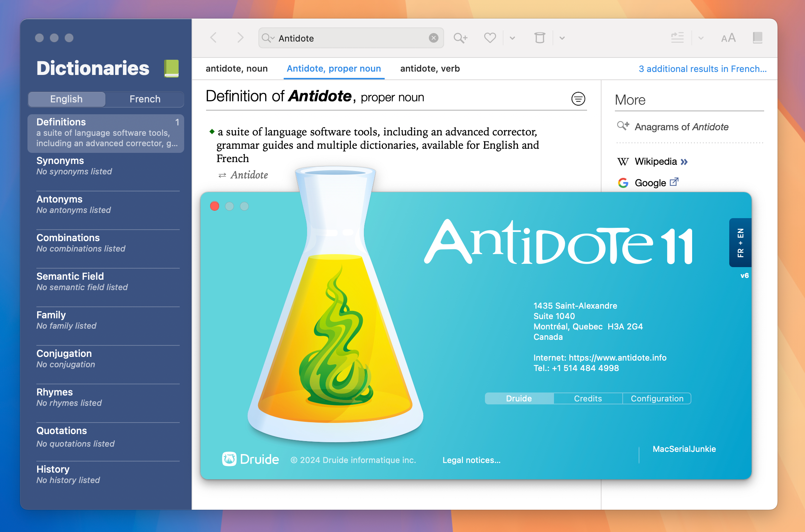
Task: Click the Antidote translation equivalent link
Action: [x=249, y=175]
